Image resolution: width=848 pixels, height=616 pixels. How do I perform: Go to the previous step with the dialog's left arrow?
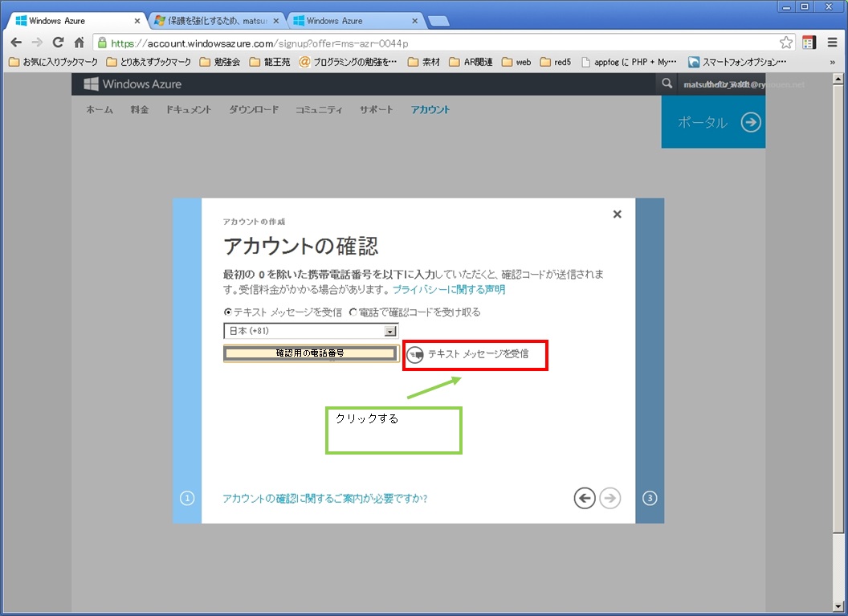tap(585, 498)
